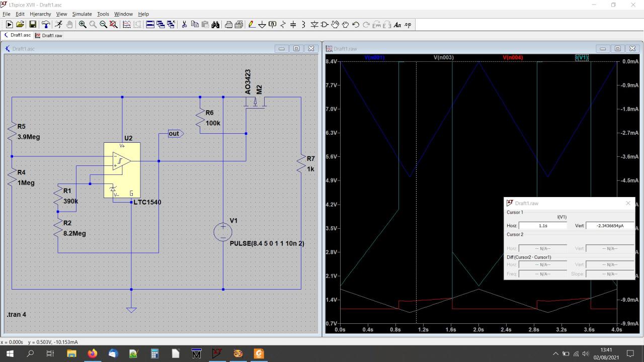Image resolution: width=644 pixels, height=362 pixels.
Task: Click the V(n004) trace label
Action: [x=513, y=58]
